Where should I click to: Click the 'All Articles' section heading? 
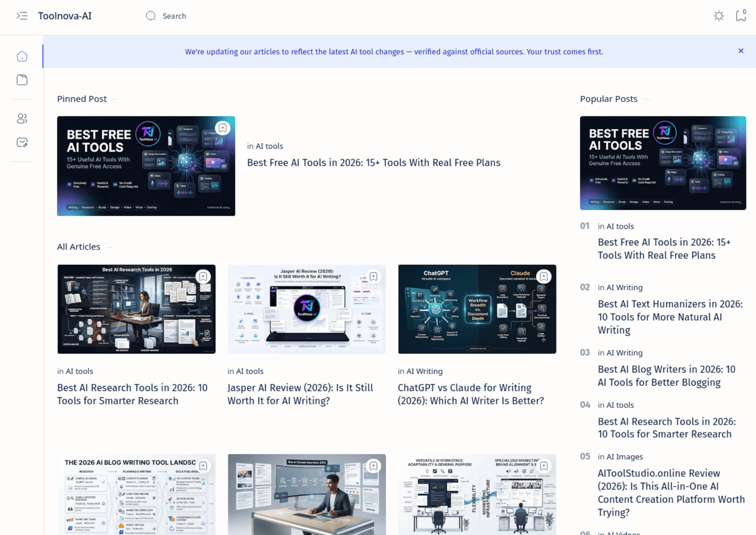tap(79, 247)
